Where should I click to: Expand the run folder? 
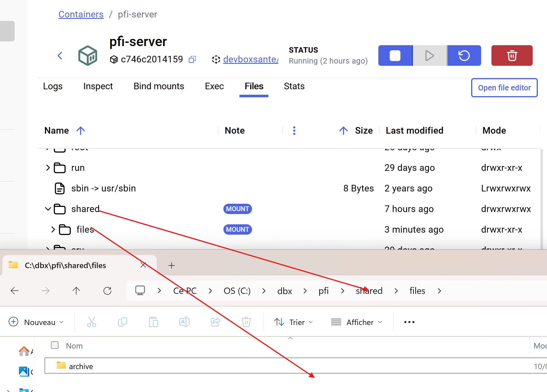pyautogui.click(x=48, y=168)
